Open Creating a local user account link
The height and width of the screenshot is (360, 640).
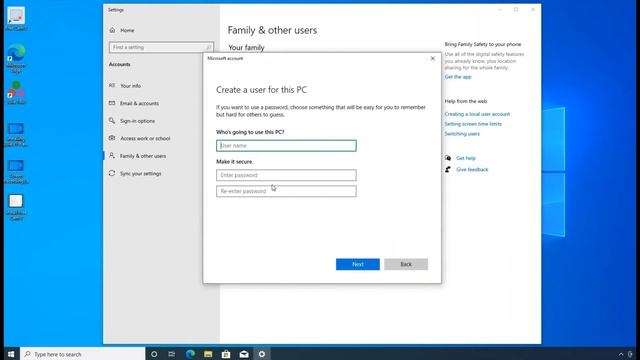point(477,114)
